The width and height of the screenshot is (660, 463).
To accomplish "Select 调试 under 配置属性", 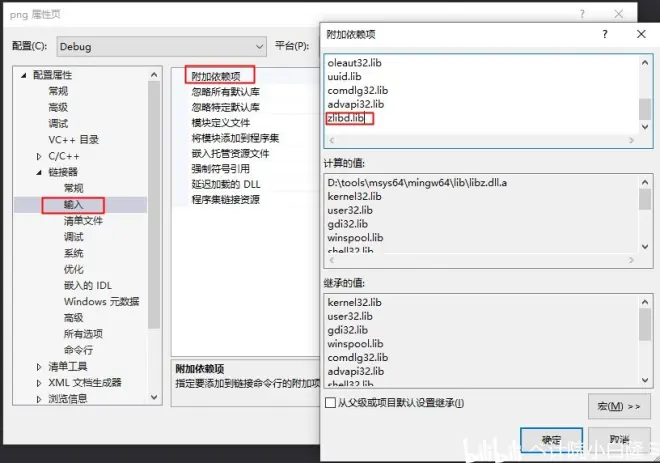I will coord(58,123).
